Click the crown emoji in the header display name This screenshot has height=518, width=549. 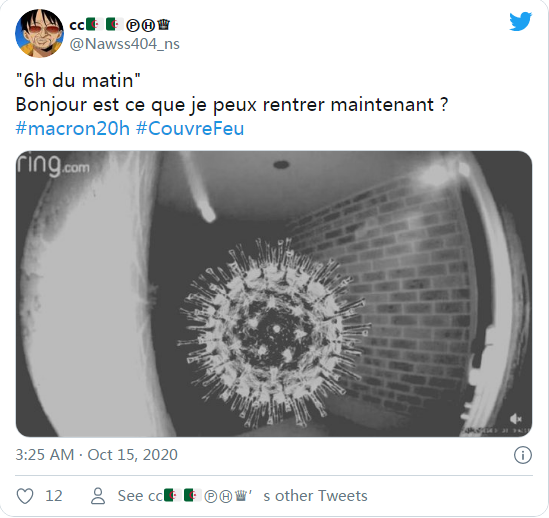tap(164, 25)
